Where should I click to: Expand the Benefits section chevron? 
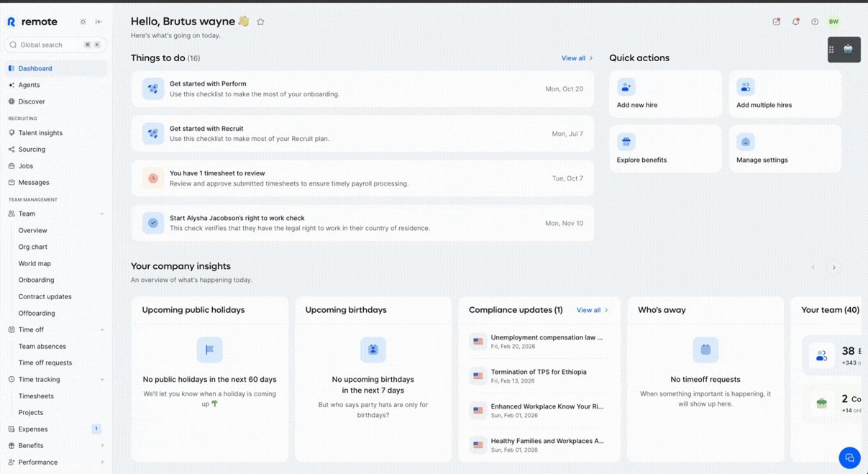[x=102, y=445]
